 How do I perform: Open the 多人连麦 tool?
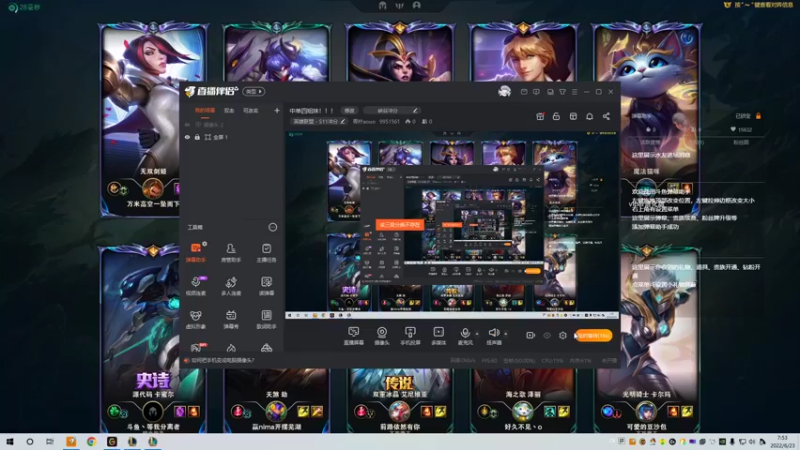tap(231, 286)
